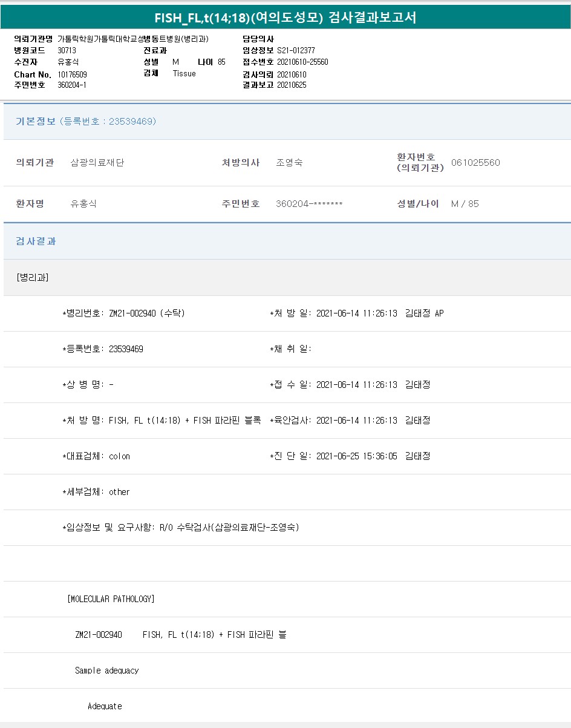Select patient number 061025560
Viewport: 571px width, 728px height.
tap(475, 163)
